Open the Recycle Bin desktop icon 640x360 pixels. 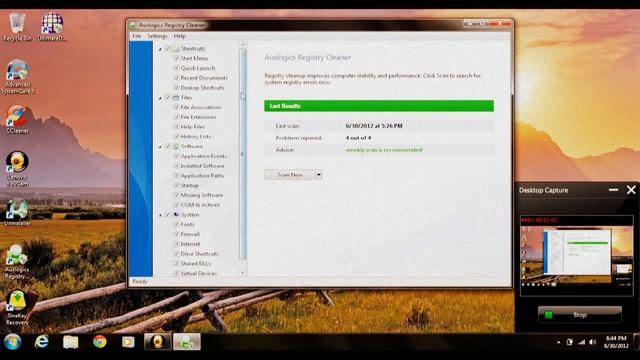pos(17,27)
